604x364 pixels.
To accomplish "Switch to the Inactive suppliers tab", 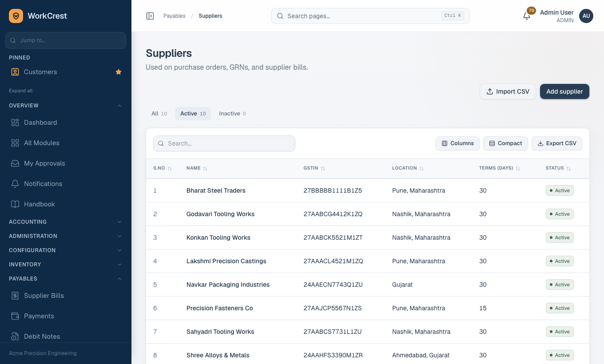I will (x=232, y=114).
